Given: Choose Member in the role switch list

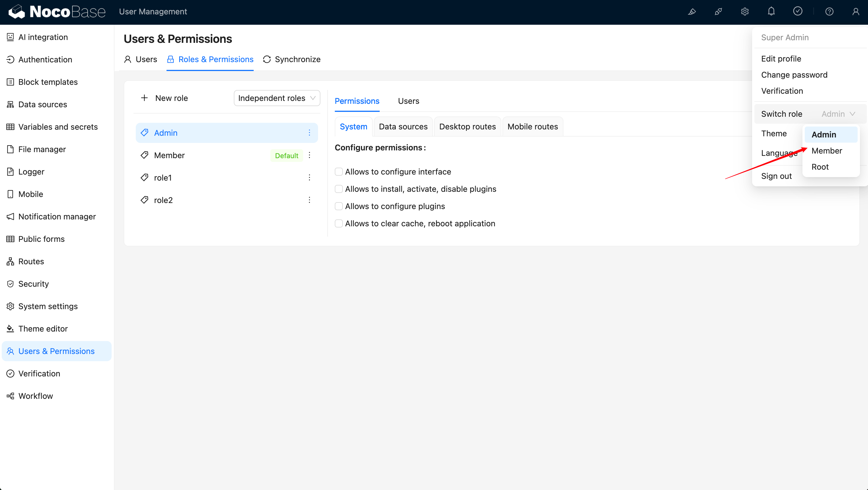Looking at the screenshot, I should point(827,151).
